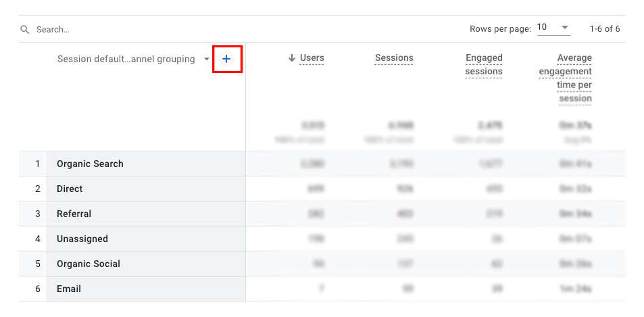Sort by Engaged sessions column header
This screenshot has width=644, height=317.
[484, 65]
